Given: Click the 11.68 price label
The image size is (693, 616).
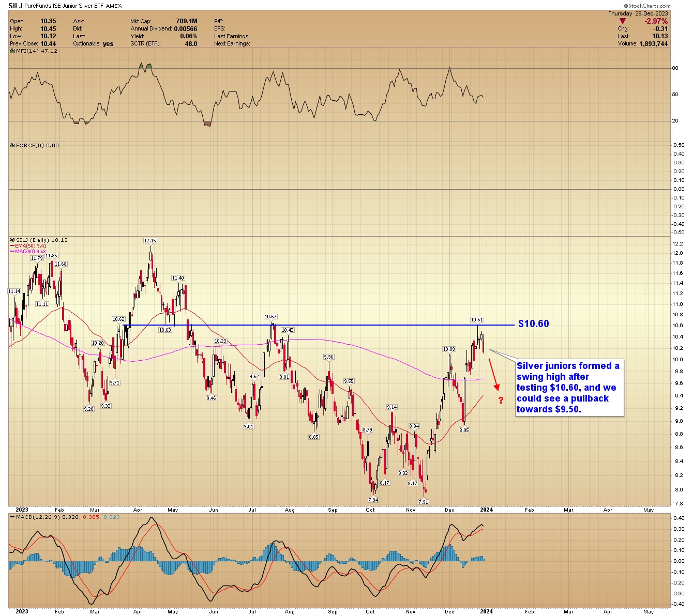Looking at the screenshot, I should (61, 264).
